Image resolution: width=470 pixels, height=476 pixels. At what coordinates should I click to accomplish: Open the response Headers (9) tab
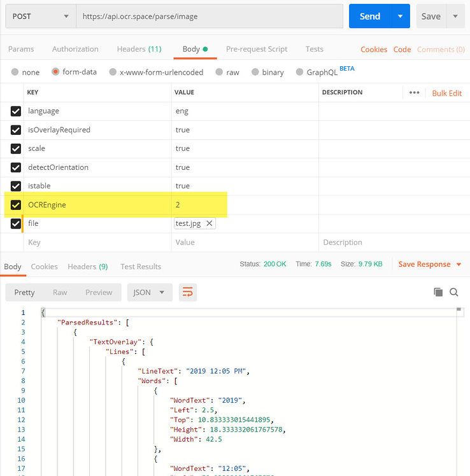[x=87, y=267]
